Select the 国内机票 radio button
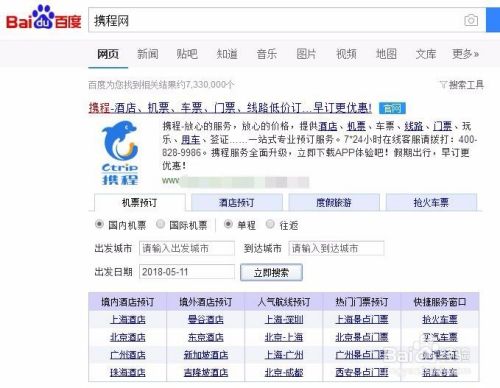Viewport: 500px width, 388px height. point(99,224)
